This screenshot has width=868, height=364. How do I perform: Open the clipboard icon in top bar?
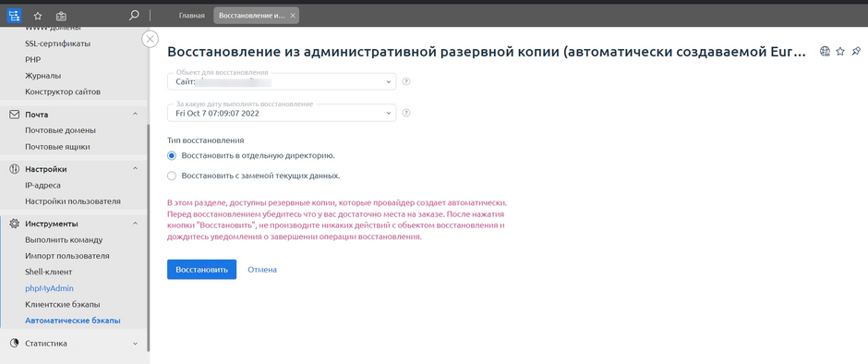tap(62, 16)
